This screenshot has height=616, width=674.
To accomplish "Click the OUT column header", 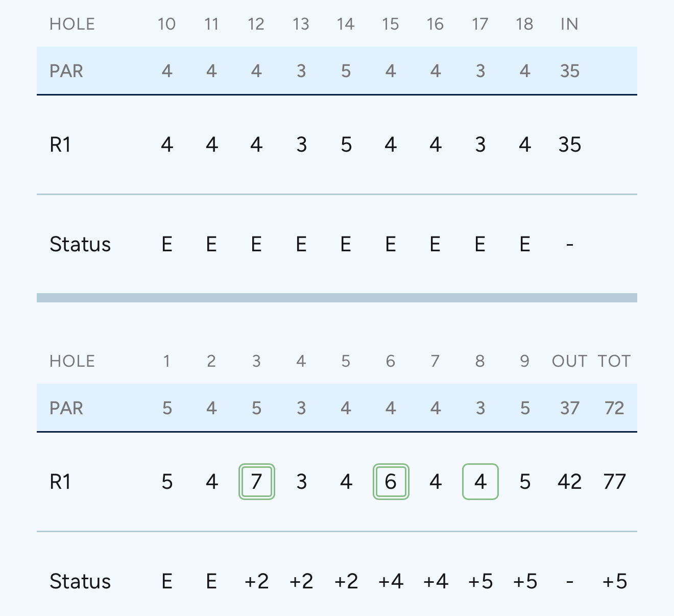I will click(x=570, y=361).
